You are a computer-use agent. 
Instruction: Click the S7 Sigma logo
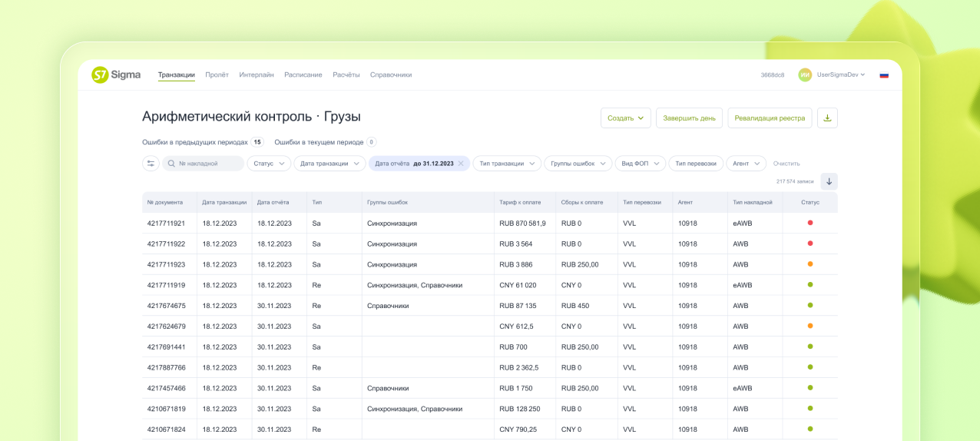[x=116, y=75]
